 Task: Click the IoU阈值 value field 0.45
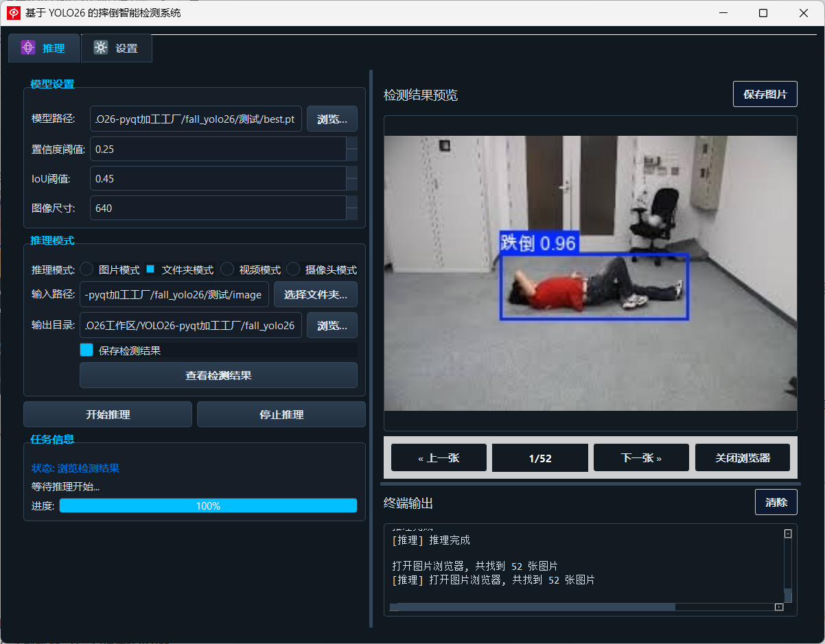[218, 178]
